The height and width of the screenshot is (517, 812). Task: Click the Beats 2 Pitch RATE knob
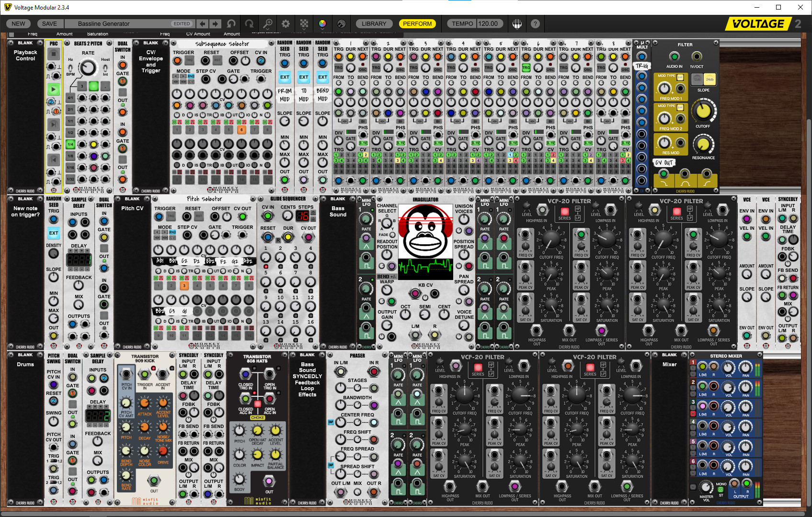(x=88, y=67)
